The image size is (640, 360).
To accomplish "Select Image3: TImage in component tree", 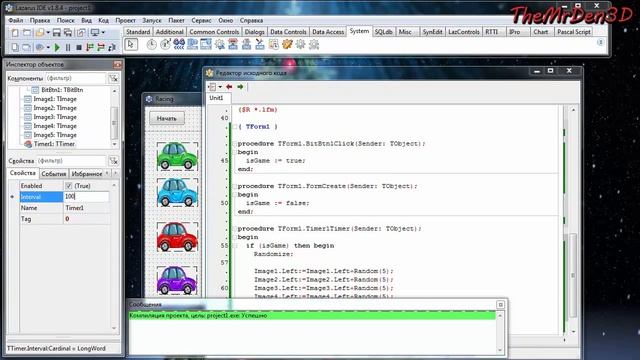I will (x=55, y=117).
